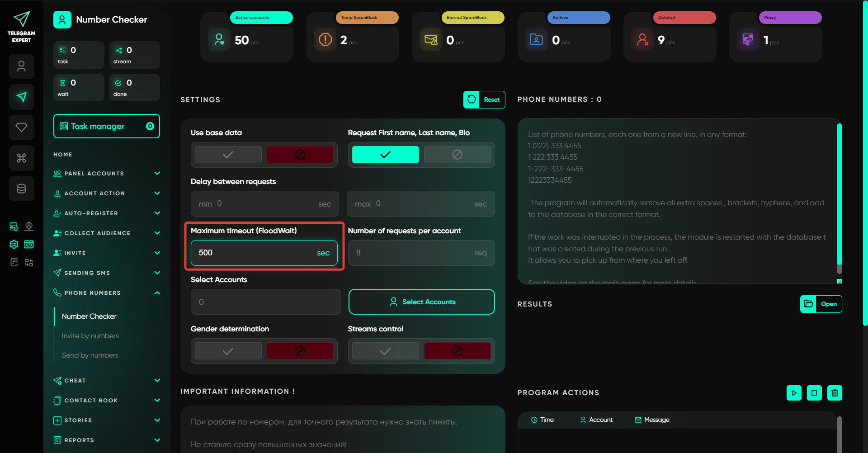Viewport: 868px width, 453px height.
Task: Turn on Streams control checkmark toggle
Action: (385, 351)
